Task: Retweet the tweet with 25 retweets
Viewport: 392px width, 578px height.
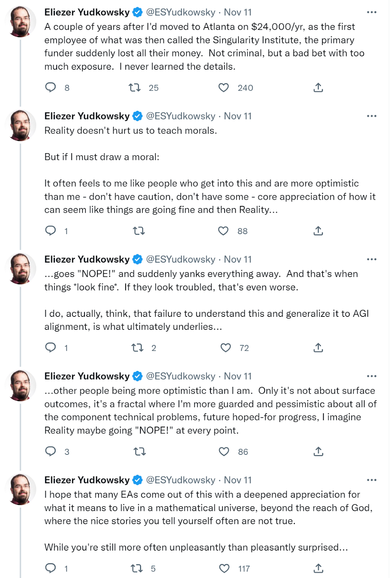Action: pyautogui.click(x=135, y=87)
